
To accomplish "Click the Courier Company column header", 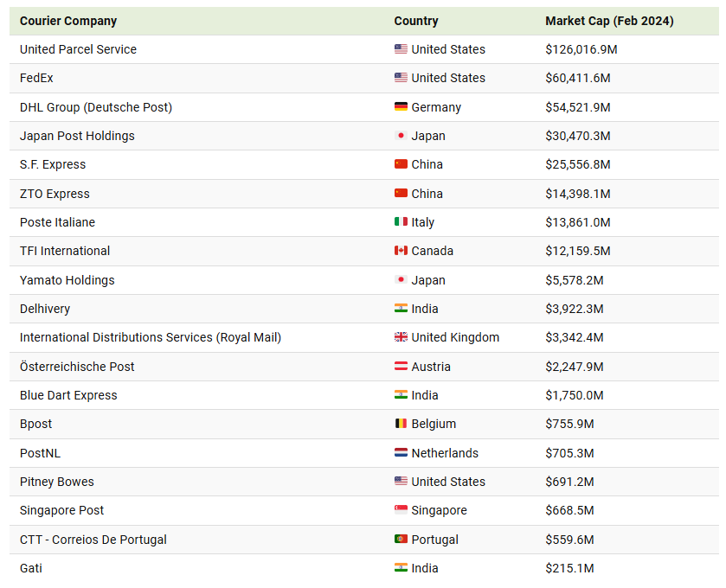I will pyautogui.click(x=68, y=21).
